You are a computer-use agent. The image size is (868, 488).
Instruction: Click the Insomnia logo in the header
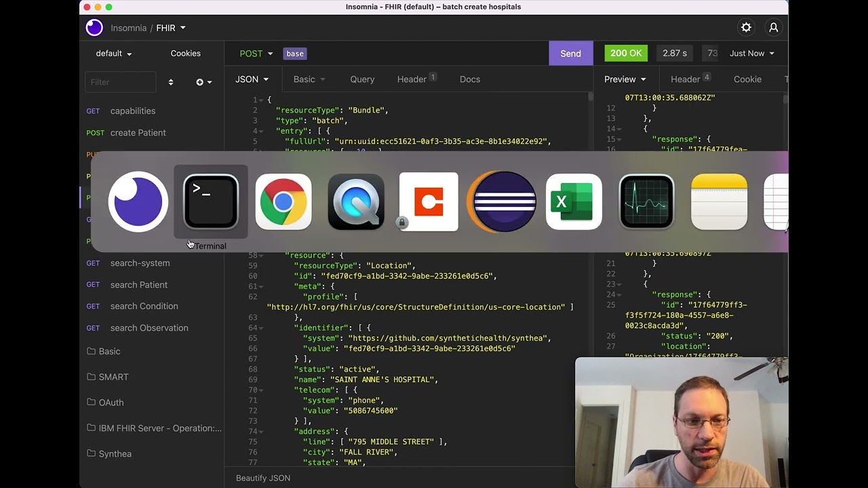pyautogui.click(x=94, y=28)
